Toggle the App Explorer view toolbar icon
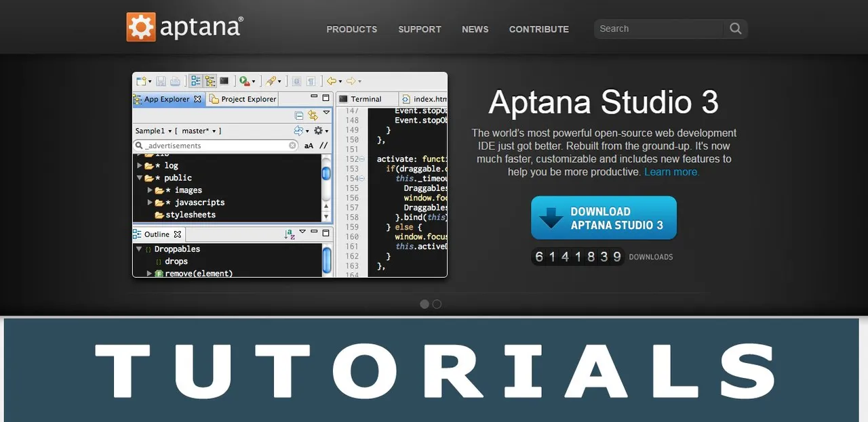This screenshot has width=868, height=422. pos(196,81)
